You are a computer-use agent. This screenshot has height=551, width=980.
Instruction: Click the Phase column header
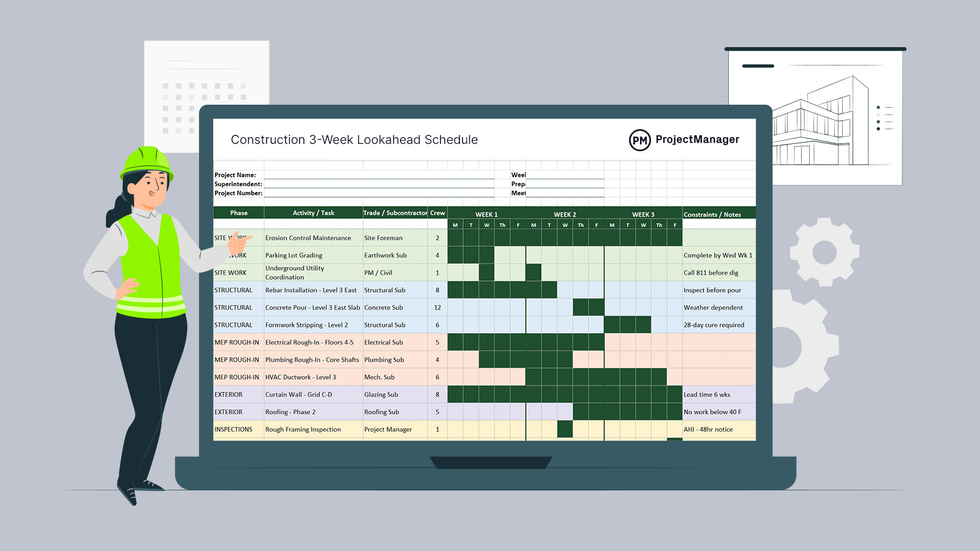coord(239,213)
